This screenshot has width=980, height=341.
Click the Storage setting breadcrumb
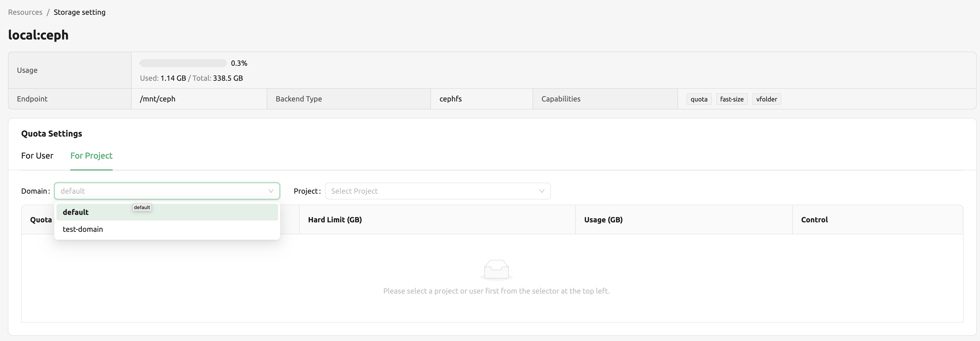(80, 12)
